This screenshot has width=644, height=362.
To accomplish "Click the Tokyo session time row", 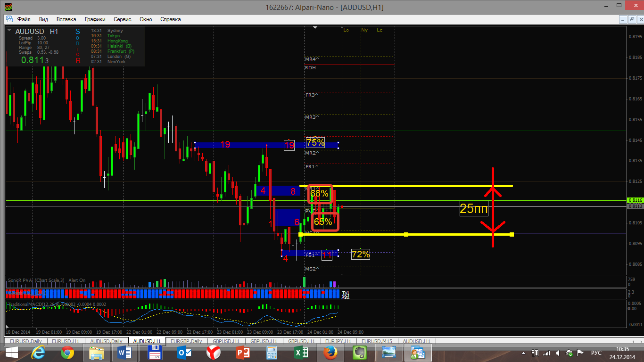I will pos(106,36).
